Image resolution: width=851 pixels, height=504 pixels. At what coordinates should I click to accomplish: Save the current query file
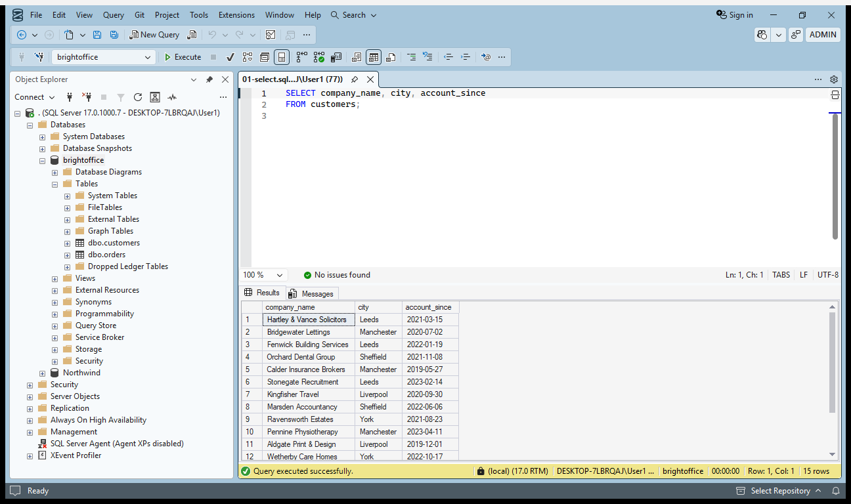point(97,35)
